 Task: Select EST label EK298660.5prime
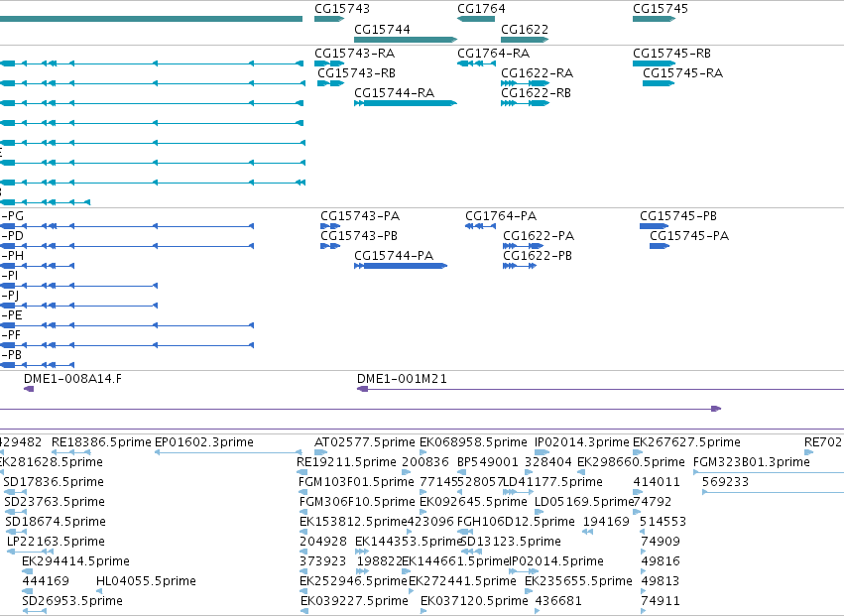coord(631,462)
